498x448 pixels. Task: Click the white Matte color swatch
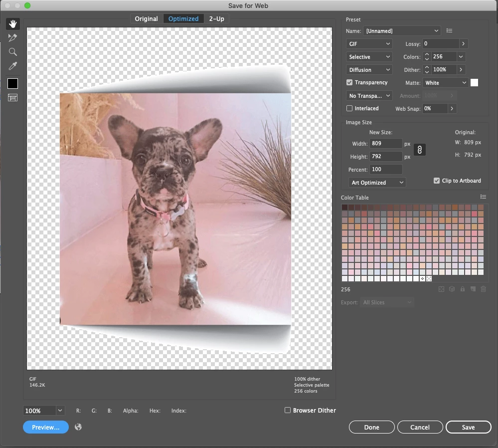pos(474,83)
